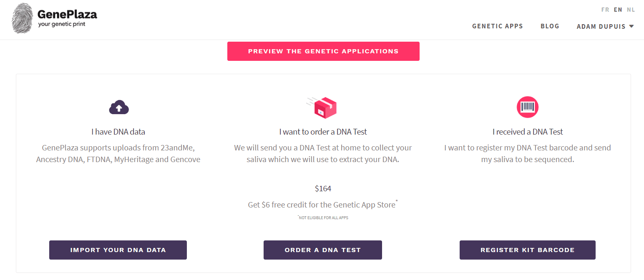Click the $164 price text

click(x=323, y=189)
